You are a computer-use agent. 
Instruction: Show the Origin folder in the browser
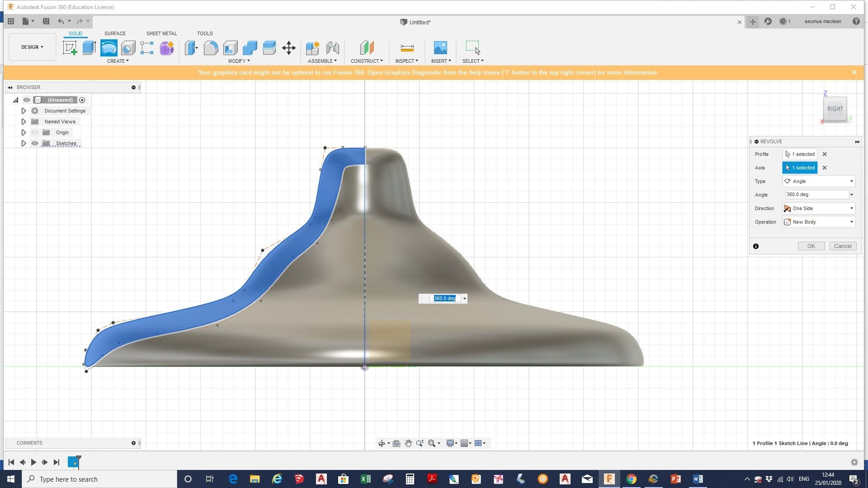click(x=35, y=132)
